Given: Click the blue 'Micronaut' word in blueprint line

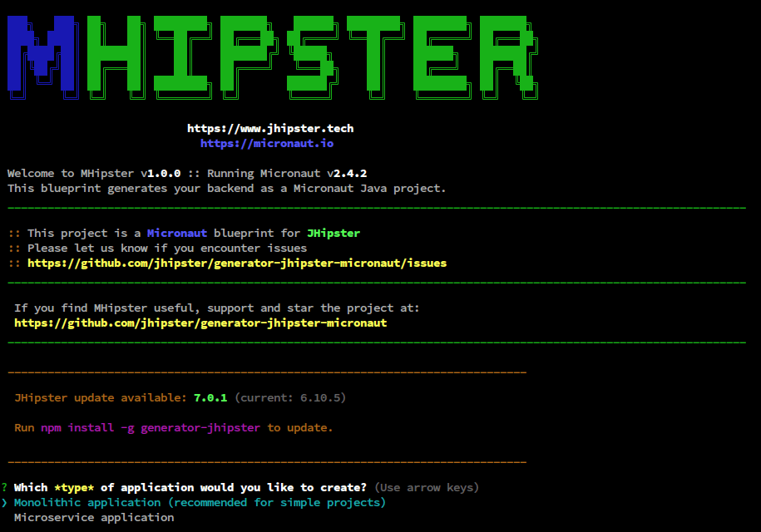Looking at the screenshot, I should coord(176,234).
